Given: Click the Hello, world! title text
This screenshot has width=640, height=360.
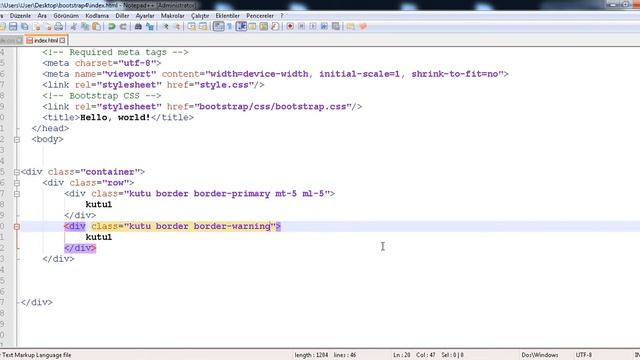Looking at the screenshot, I should pos(115,118).
